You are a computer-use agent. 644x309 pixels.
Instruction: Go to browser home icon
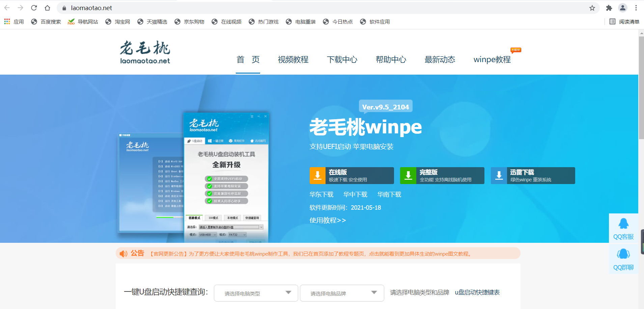click(48, 8)
